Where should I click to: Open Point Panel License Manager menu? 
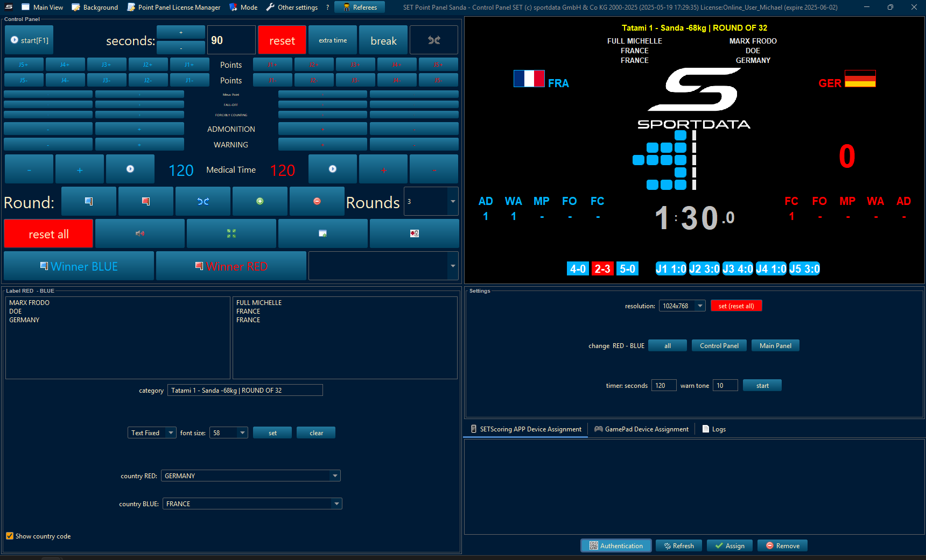pos(174,7)
